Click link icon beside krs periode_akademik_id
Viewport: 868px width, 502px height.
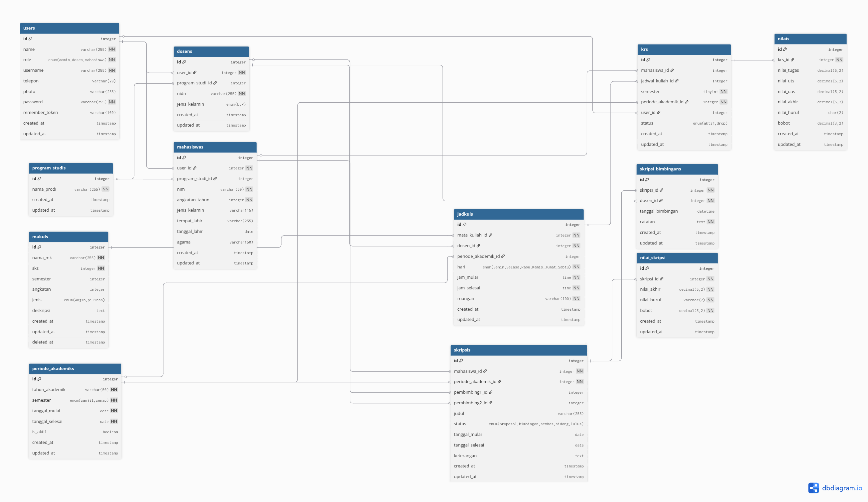click(x=686, y=102)
